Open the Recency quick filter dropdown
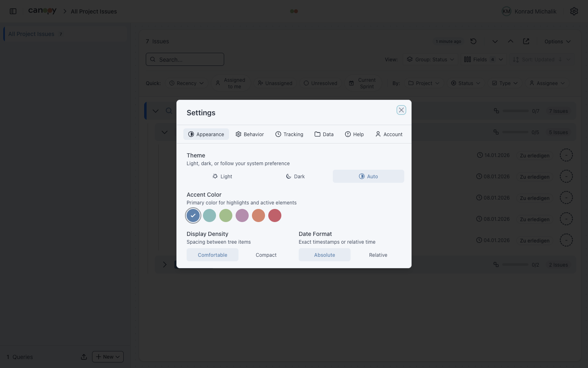 [x=186, y=83]
